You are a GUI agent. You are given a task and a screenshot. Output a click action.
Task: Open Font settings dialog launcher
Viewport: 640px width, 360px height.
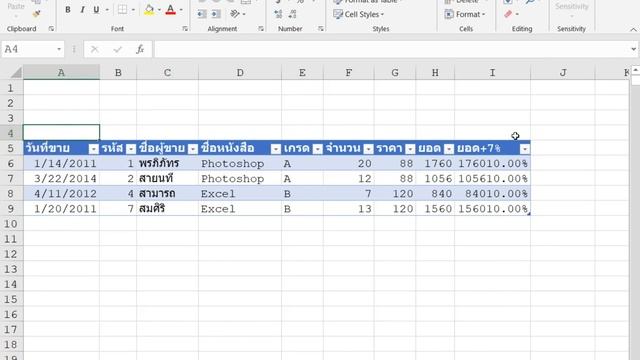(x=185, y=29)
